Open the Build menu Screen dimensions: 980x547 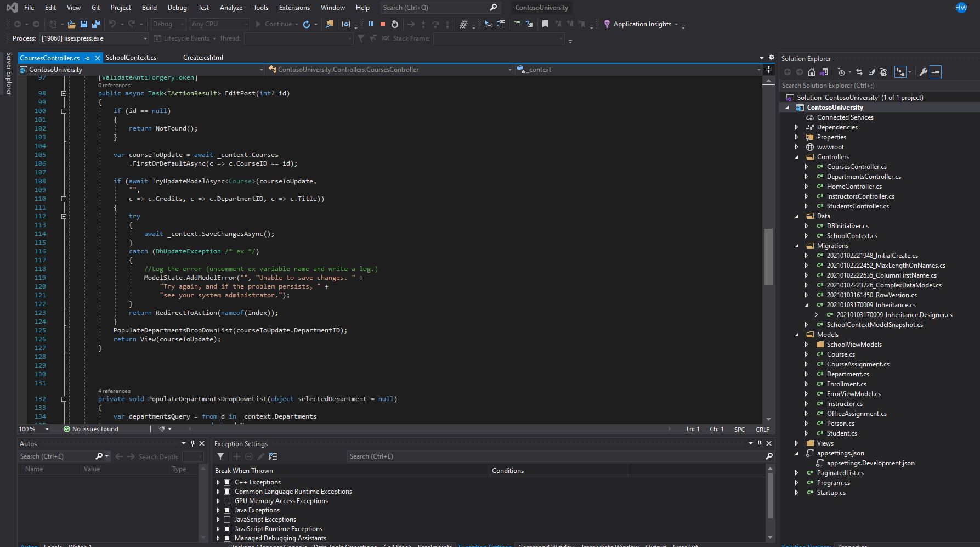[149, 8]
